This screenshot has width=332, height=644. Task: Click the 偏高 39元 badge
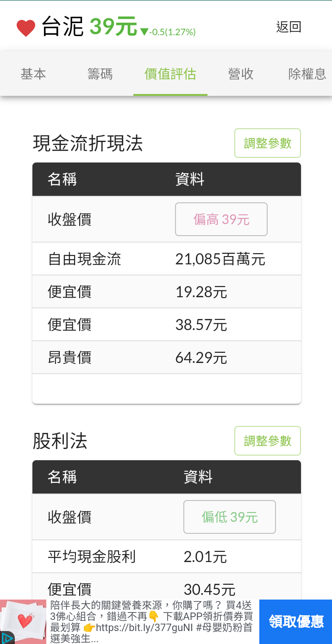coord(221,219)
